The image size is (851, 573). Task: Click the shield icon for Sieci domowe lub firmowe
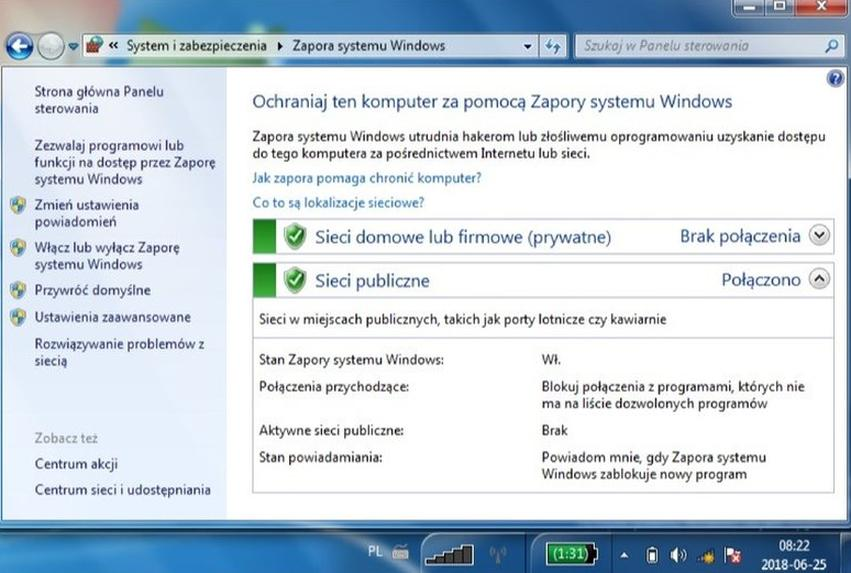pyautogui.click(x=294, y=237)
